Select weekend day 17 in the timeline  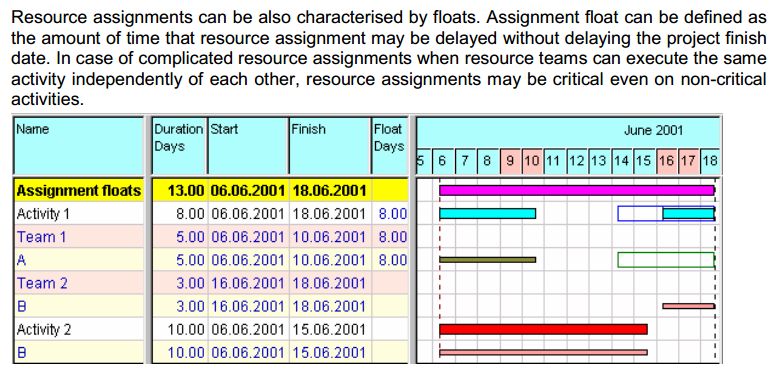[x=689, y=161]
